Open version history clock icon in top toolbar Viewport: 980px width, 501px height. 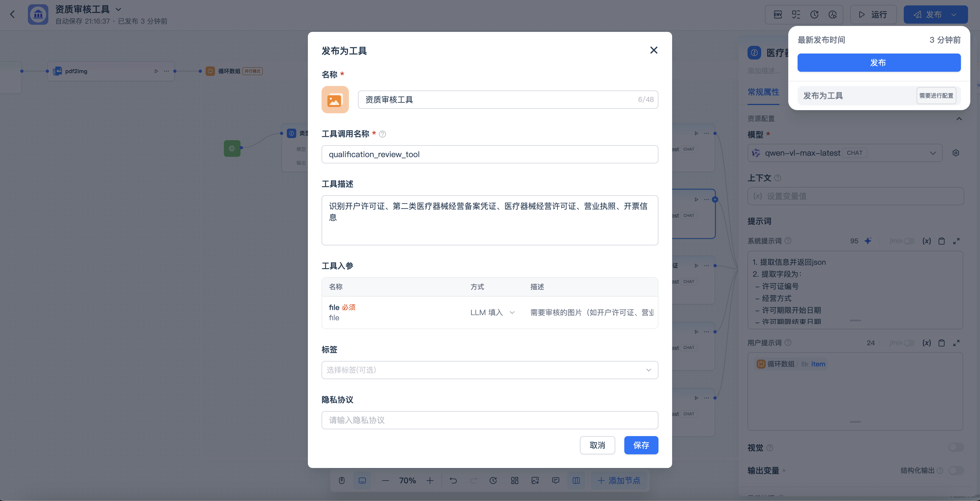click(814, 15)
